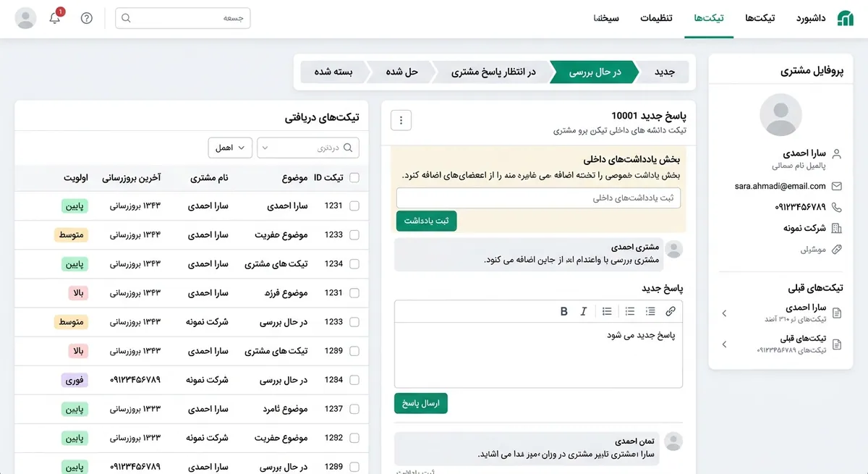Viewport: 868px width, 474px height.
Task: Click the green app logo icon
Action: click(845, 19)
